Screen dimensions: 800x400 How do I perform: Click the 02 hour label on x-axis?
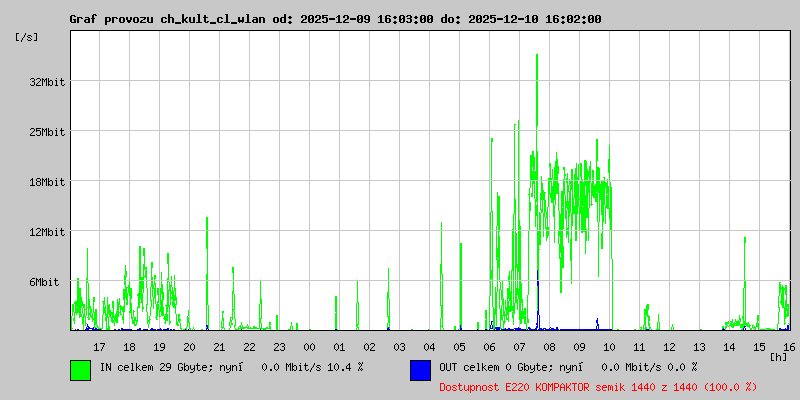pyautogui.click(x=369, y=347)
